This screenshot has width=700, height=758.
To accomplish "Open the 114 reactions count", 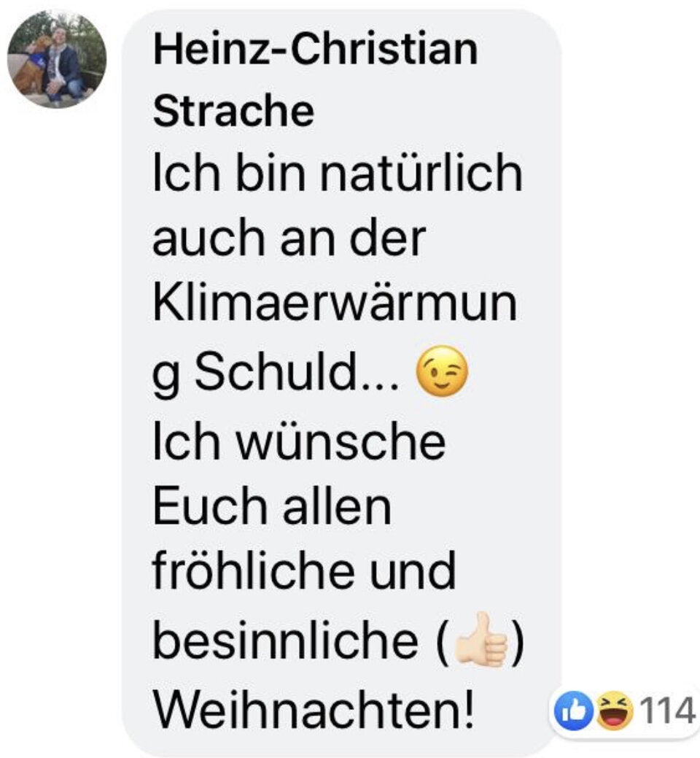I will pos(667,711).
